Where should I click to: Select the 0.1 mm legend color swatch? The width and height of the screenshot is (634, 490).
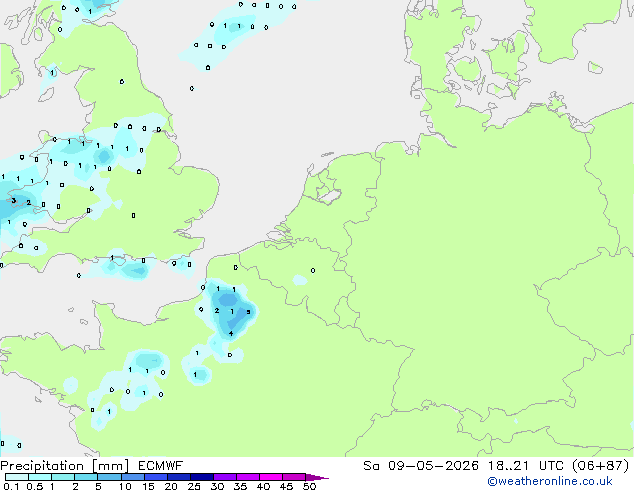tap(17, 477)
